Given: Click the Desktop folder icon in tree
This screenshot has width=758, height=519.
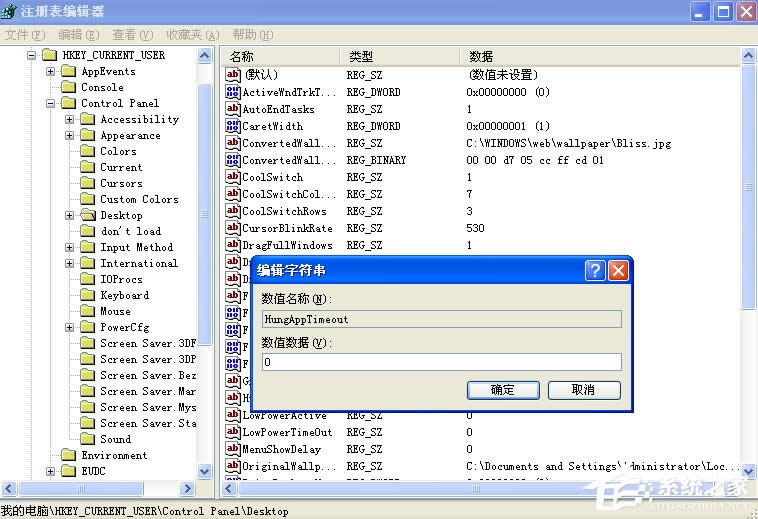Looking at the screenshot, I should 88,215.
